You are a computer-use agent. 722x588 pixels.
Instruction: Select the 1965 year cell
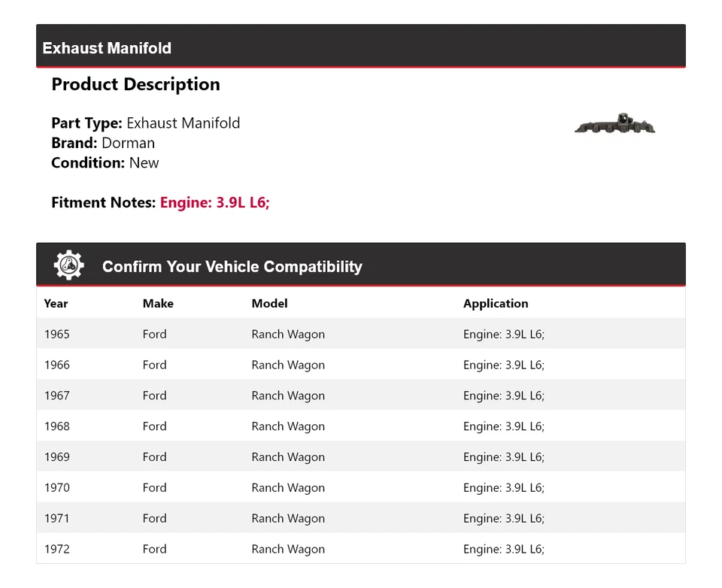point(56,335)
